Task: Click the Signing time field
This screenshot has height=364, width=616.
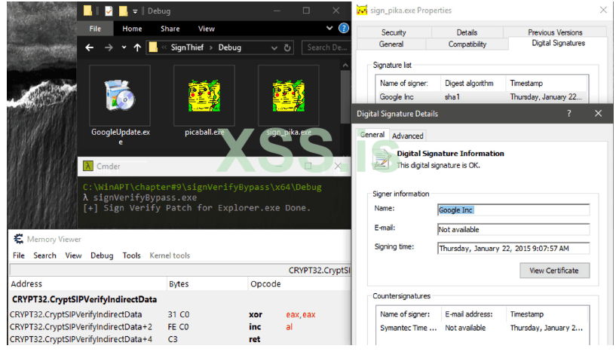Action: 513,248
